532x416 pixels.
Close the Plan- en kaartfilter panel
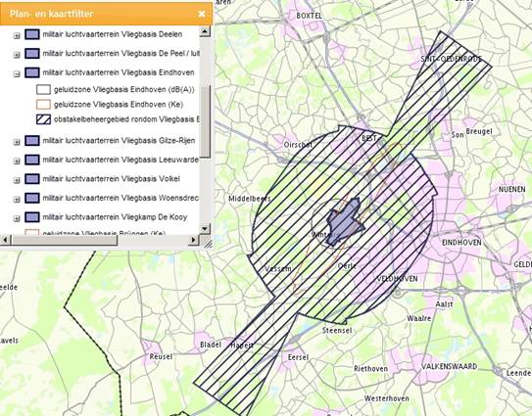(x=202, y=14)
